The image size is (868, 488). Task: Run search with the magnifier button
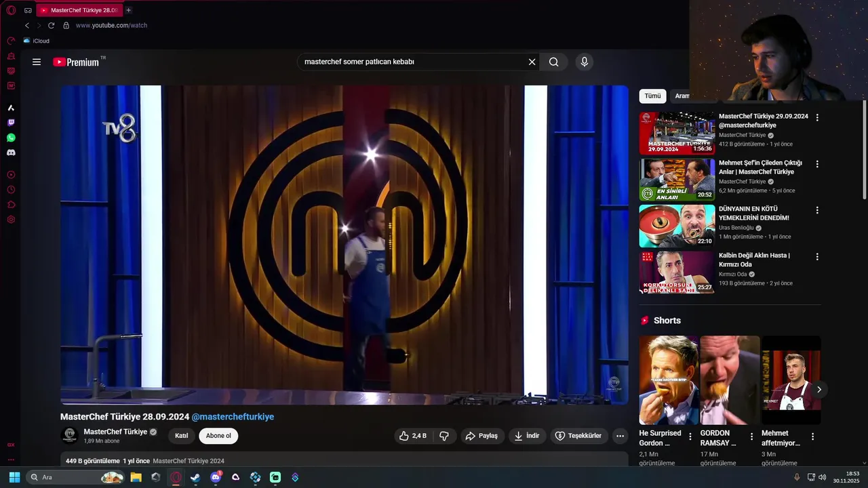point(554,62)
